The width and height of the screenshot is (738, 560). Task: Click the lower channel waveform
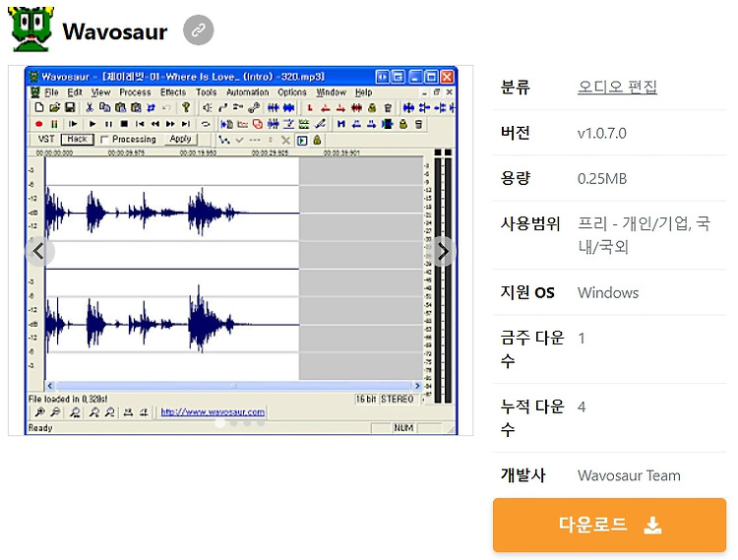click(x=172, y=324)
